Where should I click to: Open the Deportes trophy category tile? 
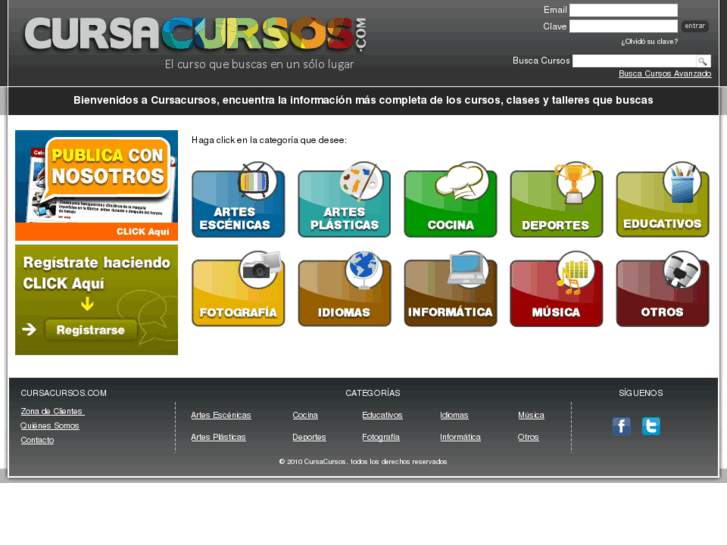pyautogui.click(x=556, y=200)
